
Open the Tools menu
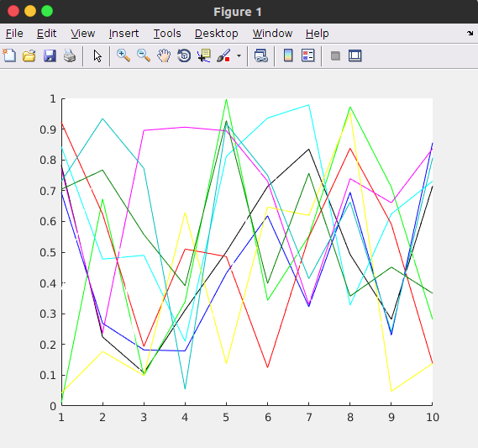(x=167, y=34)
